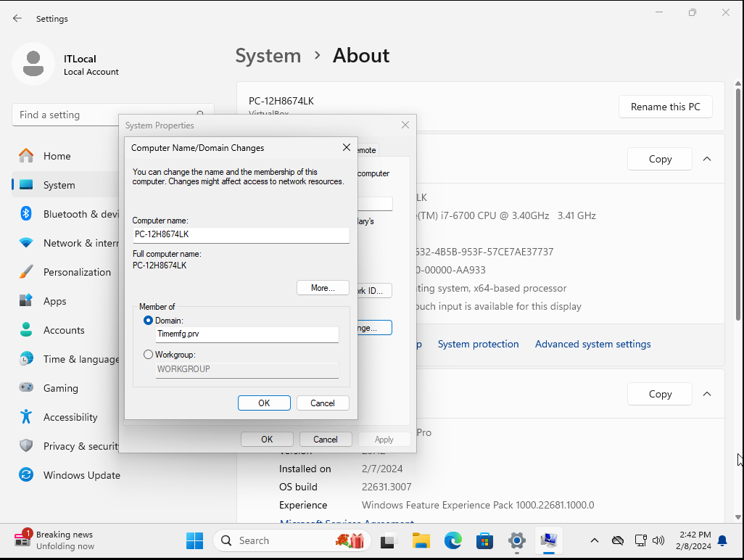
Task: Open the Microsoft Store taskbar icon
Action: (x=484, y=540)
